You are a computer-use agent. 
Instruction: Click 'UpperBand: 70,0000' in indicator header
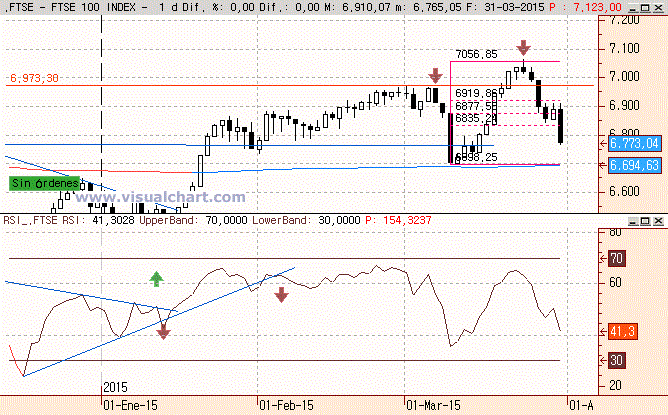[193, 220]
